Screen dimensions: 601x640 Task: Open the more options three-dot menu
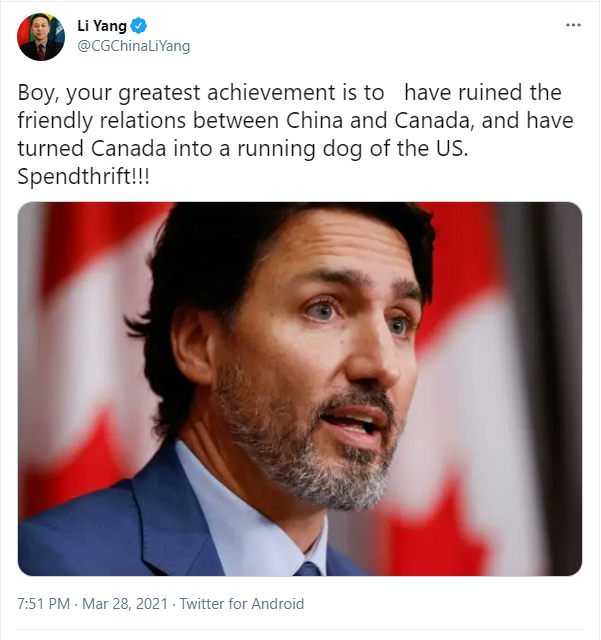(572, 25)
